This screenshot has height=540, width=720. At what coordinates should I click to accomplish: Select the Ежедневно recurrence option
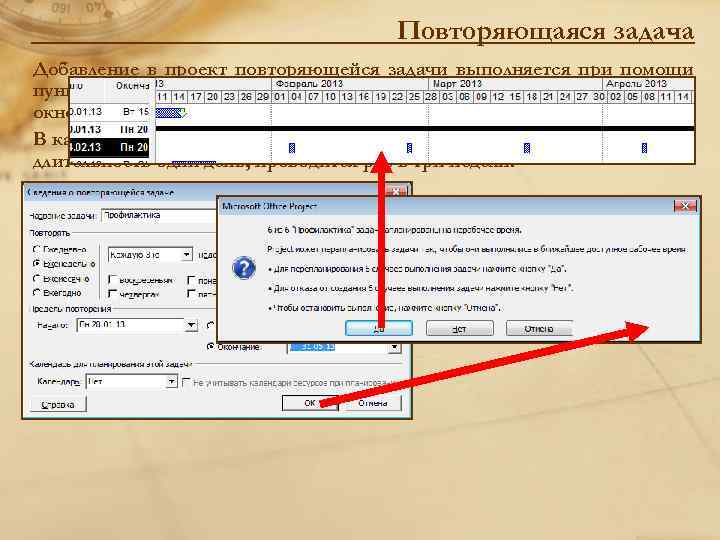37,249
